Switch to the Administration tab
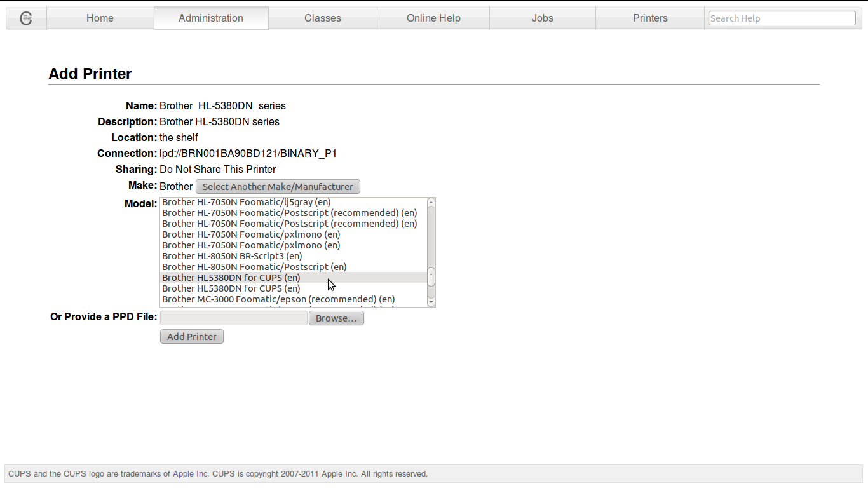The height and width of the screenshot is (488, 868). [211, 18]
